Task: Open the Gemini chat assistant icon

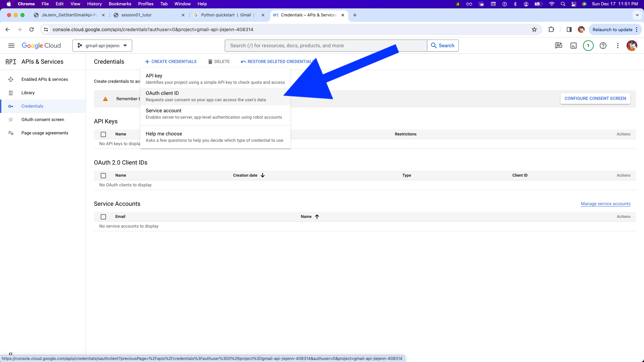Action: 559,46
